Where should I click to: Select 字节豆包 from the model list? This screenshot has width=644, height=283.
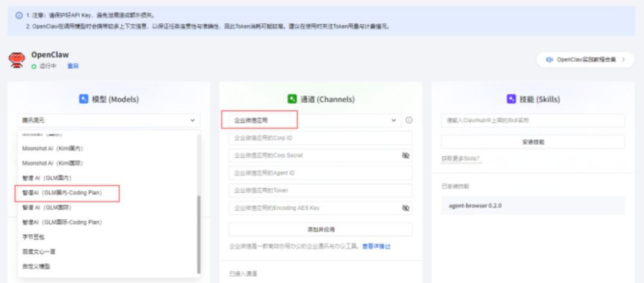pos(108,237)
